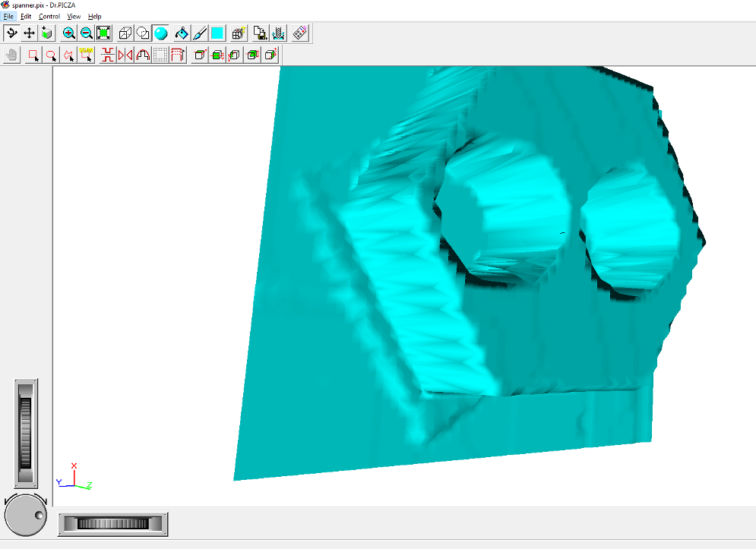Click the grid frame icon
This screenshot has height=549, width=756.
pyautogui.click(x=160, y=55)
